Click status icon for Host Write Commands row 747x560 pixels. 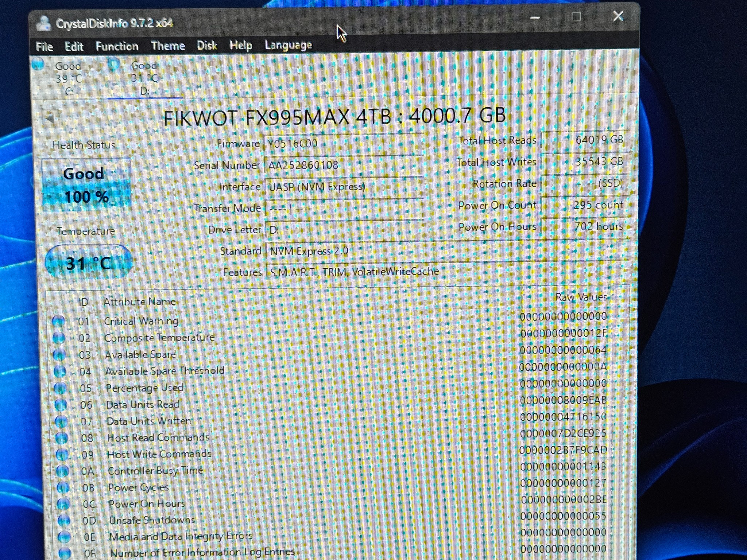(62, 455)
